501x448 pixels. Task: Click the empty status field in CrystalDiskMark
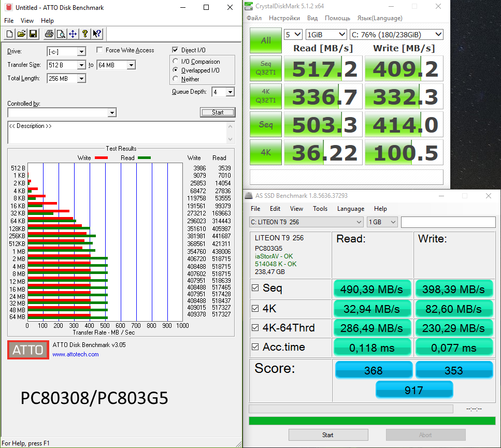(347, 177)
